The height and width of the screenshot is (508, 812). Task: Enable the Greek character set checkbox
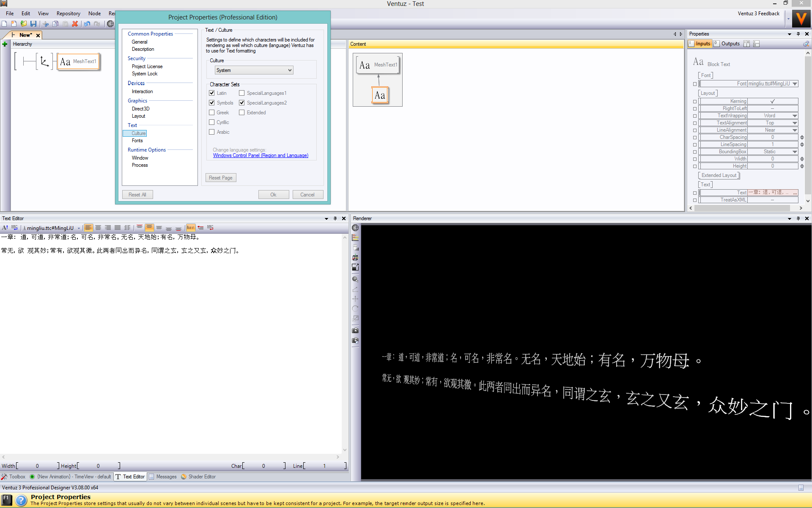coord(212,113)
